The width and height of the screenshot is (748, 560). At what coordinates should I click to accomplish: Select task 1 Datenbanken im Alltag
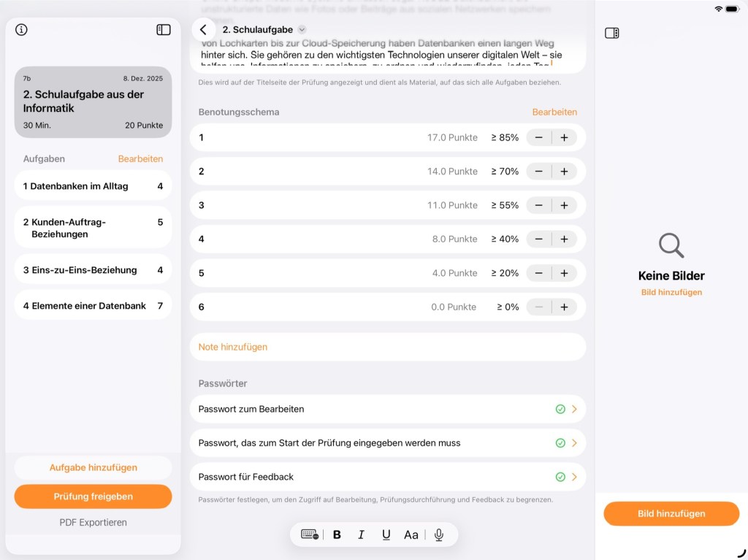coord(93,186)
